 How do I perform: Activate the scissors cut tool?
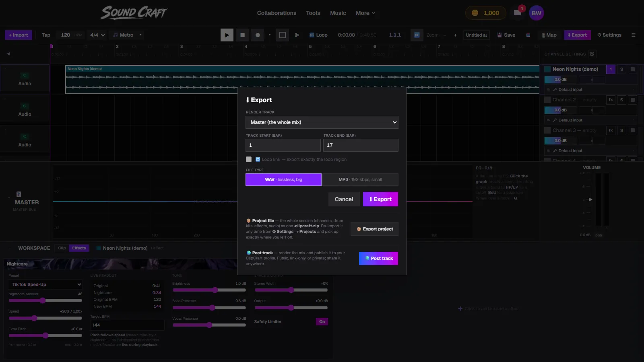[x=297, y=35]
